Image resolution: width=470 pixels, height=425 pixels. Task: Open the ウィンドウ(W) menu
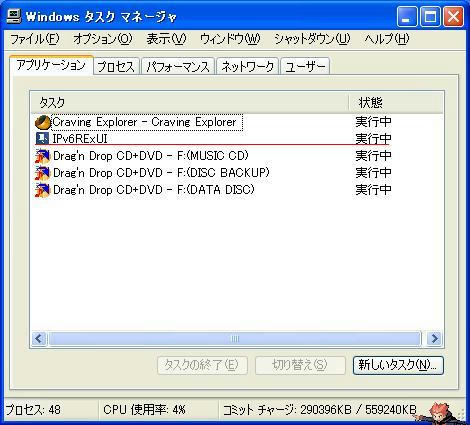230,39
